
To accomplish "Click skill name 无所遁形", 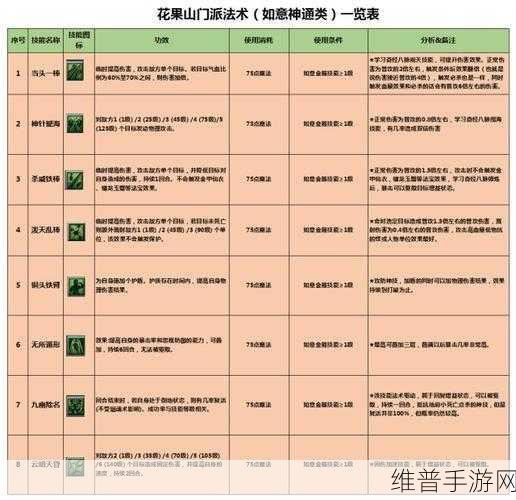I will [x=46, y=344].
